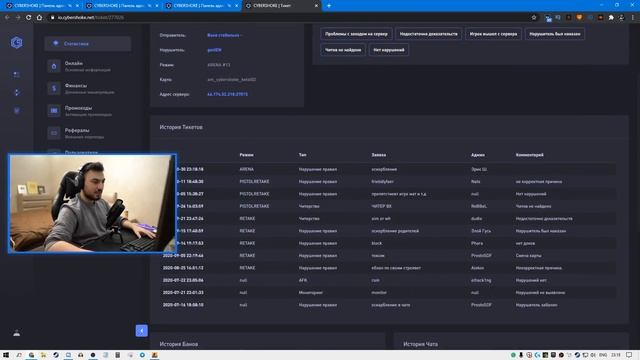This screenshot has height=360, width=640.
Task: Open the Статистика sidebar item
Action: tap(88, 44)
